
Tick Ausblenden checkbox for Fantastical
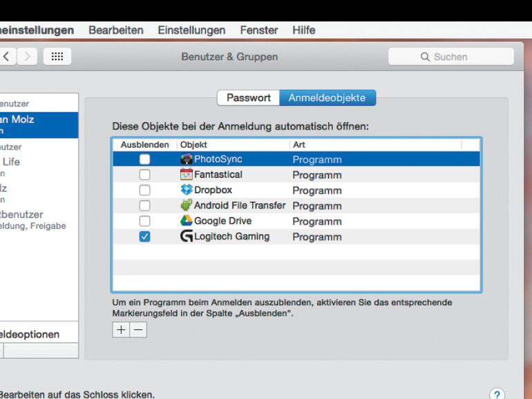tap(145, 175)
